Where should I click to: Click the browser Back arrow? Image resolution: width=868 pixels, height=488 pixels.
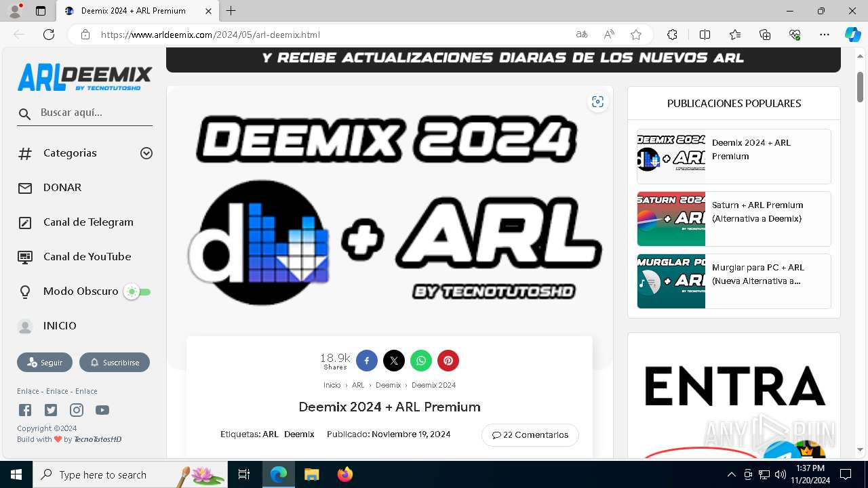pyautogui.click(x=19, y=35)
